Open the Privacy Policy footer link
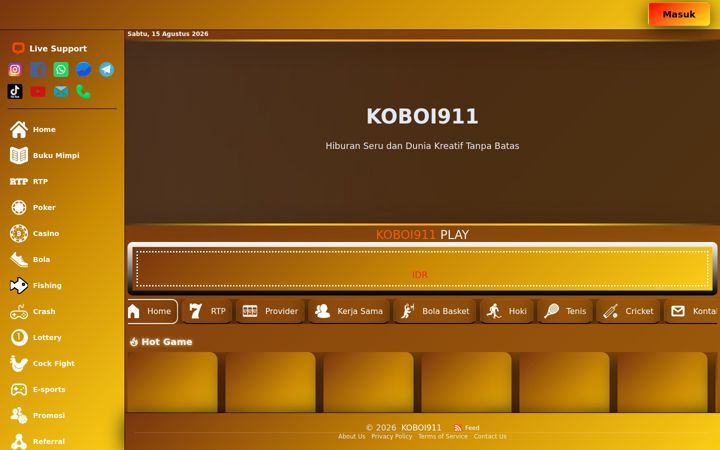Viewport: 720px width, 450px height. [392, 436]
